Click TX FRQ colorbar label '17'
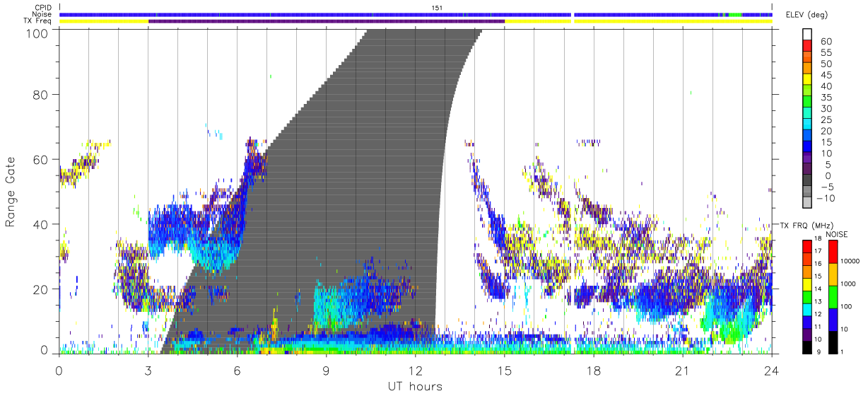 817,251
